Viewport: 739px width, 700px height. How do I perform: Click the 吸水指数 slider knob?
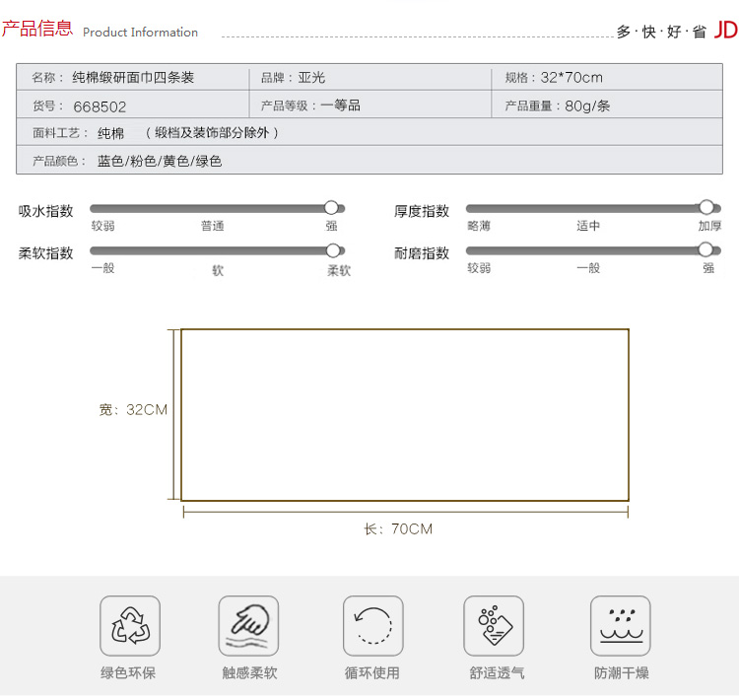pos(331,208)
